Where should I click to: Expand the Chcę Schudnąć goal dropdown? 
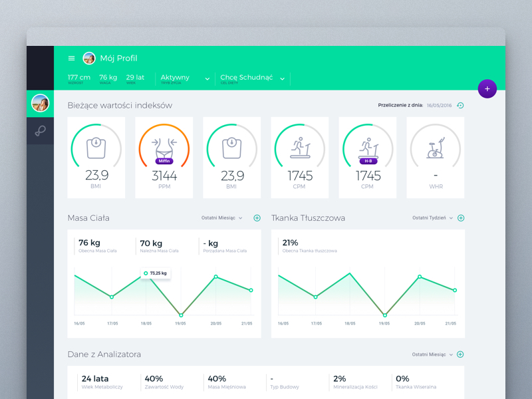[253, 78]
